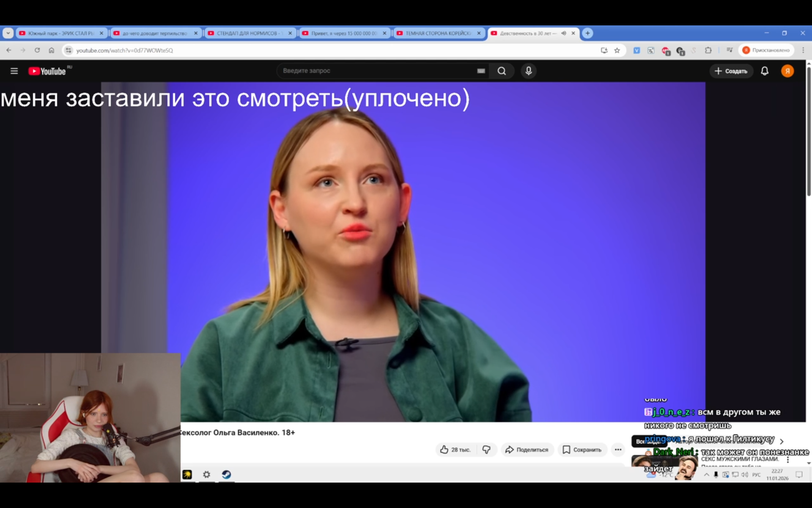The image size is (812, 508).
Task: Focus the Введите запрос search field
Action: (376, 71)
